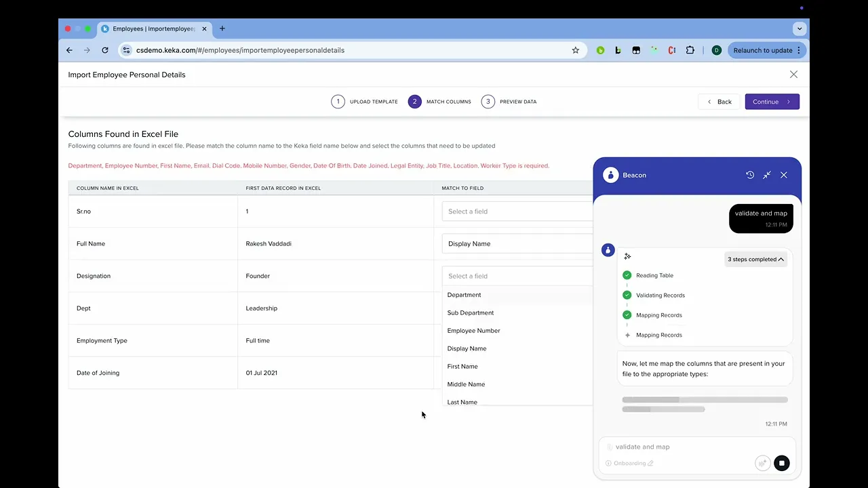Click the browser address bar URL

point(240,50)
